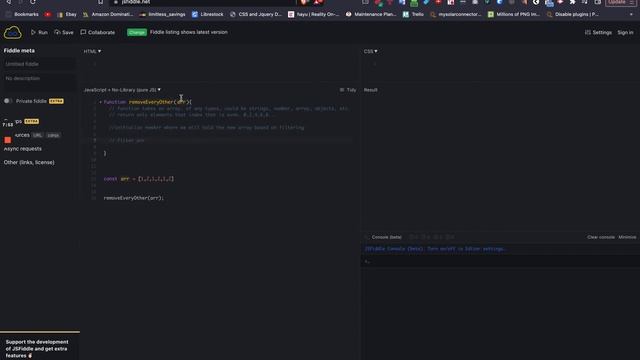
Task: Select the Fiddle meta heading
Action: (x=19, y=51)
